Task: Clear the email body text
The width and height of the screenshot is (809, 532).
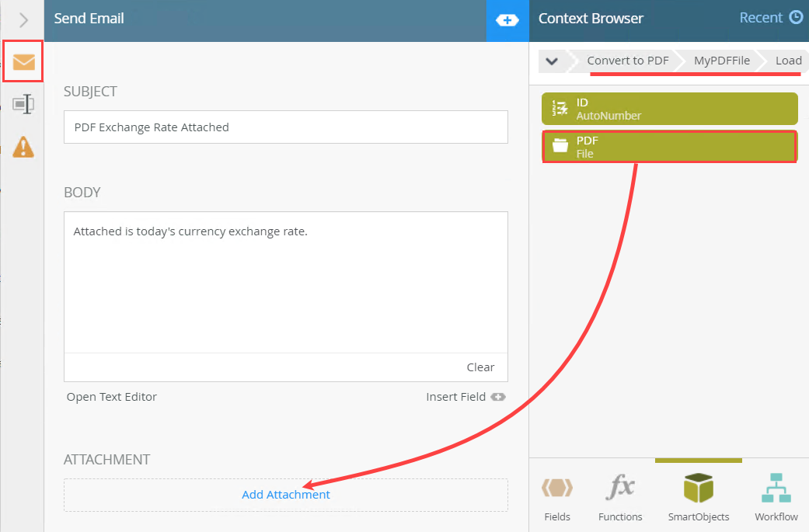Action: pos(480,367)
